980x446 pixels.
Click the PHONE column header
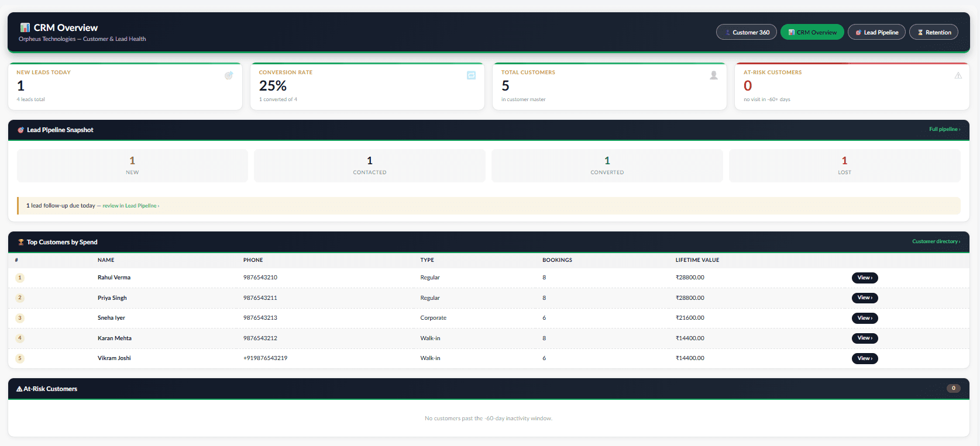click(x=253, y=260)
